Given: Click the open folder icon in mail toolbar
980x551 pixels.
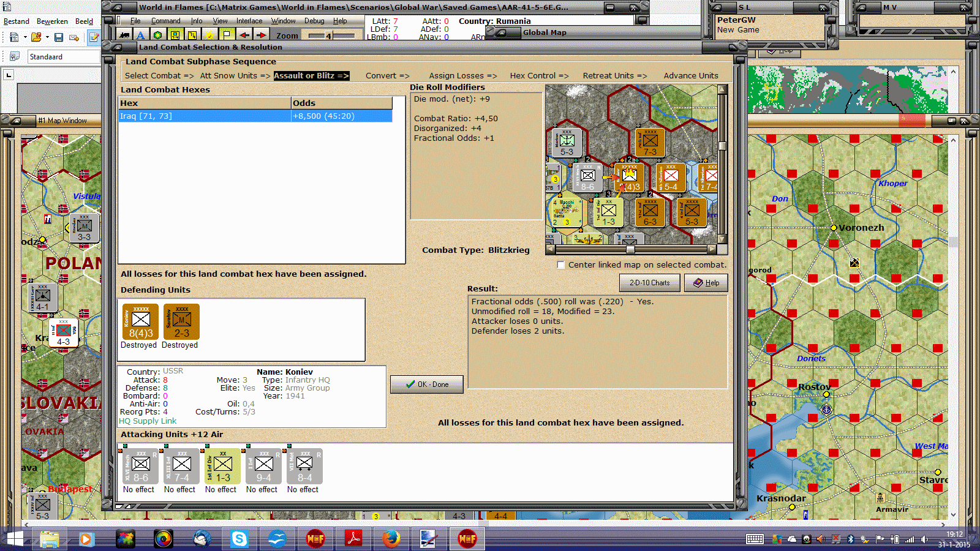Looking at the screenshot, I should (x=36, y=37).
